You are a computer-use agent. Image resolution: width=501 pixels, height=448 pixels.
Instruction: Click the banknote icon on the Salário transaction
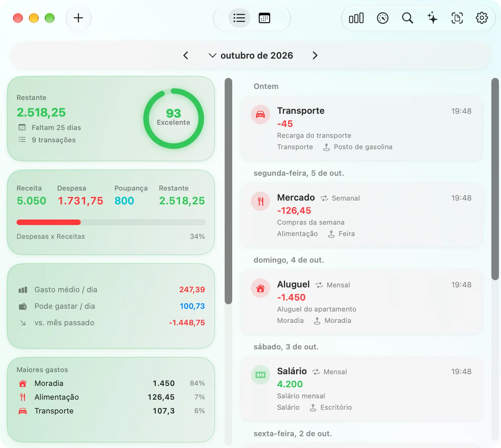tap(261, 375)
